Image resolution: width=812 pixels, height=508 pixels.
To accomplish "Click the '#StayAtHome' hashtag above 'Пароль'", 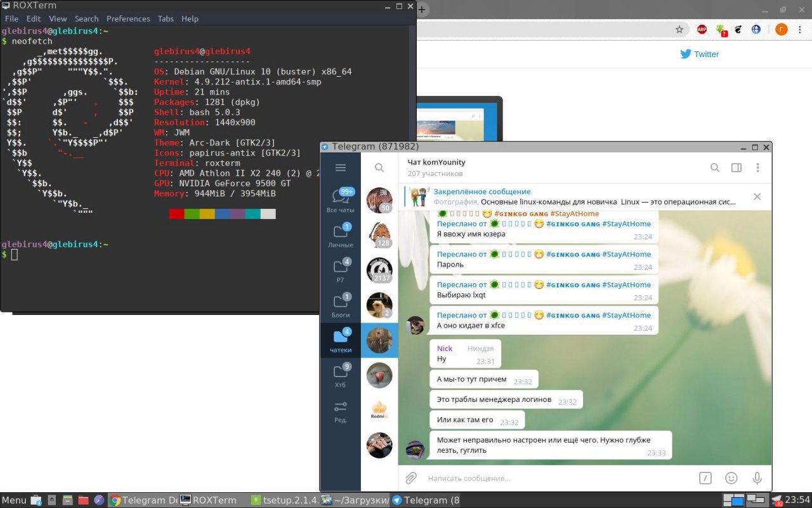I will [x=626, y=254].
